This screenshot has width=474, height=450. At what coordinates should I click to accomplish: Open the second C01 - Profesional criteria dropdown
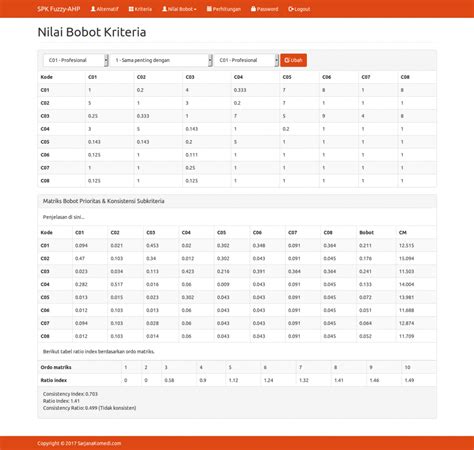point(246,60)
